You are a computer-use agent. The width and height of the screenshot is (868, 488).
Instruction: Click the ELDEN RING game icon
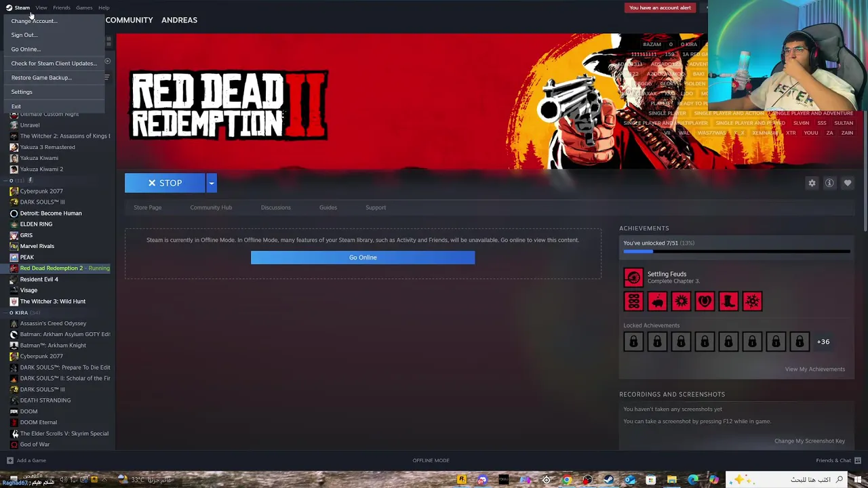pos(14,224)
